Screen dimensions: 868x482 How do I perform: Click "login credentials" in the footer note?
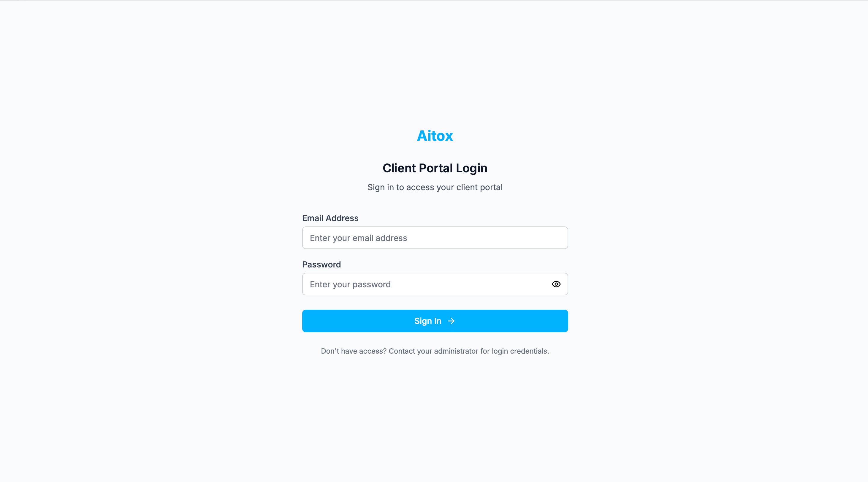[x=520, y=351]
